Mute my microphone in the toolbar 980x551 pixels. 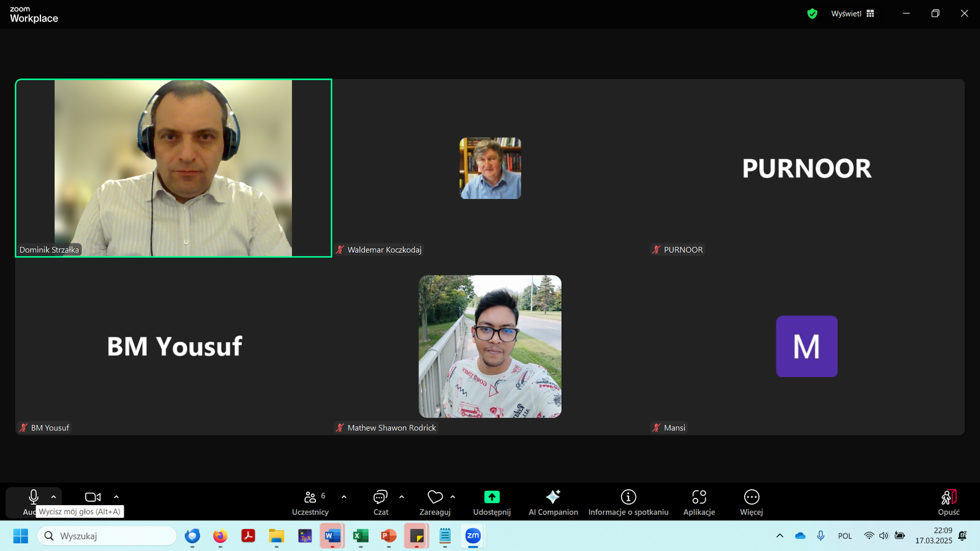tap(34, 497)
